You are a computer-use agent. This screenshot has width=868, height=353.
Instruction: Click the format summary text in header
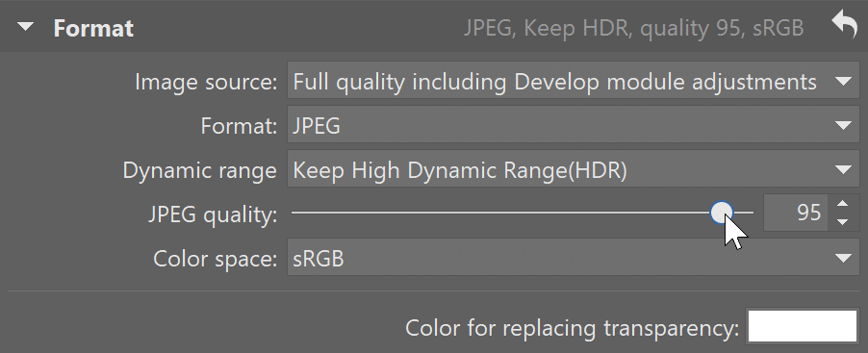point(633,28)
